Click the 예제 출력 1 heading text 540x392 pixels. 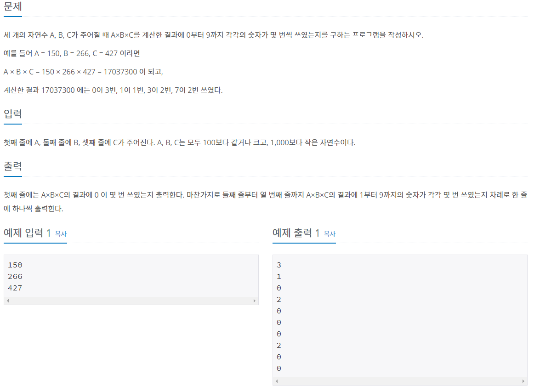pos(296,233)
